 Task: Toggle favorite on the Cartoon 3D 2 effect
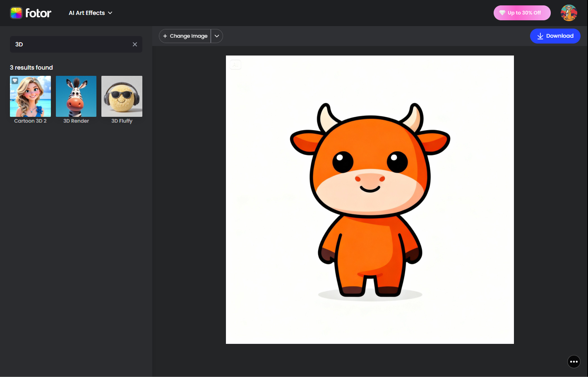[x=15, y=81]
